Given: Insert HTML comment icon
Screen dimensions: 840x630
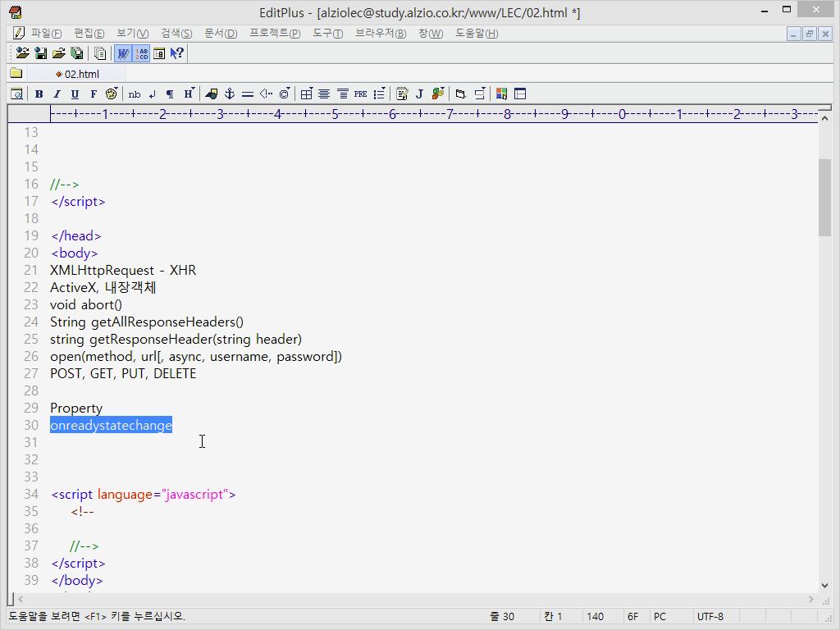Looking at the screenshot, I should pyautogui.click(x=266, y=94).
